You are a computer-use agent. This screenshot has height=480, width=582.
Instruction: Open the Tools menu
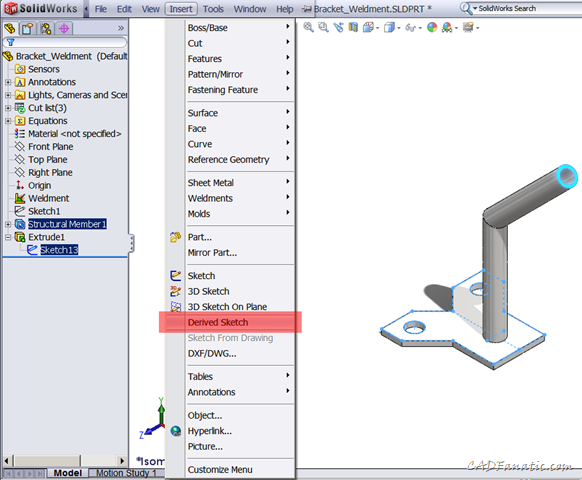click(213, 9)
